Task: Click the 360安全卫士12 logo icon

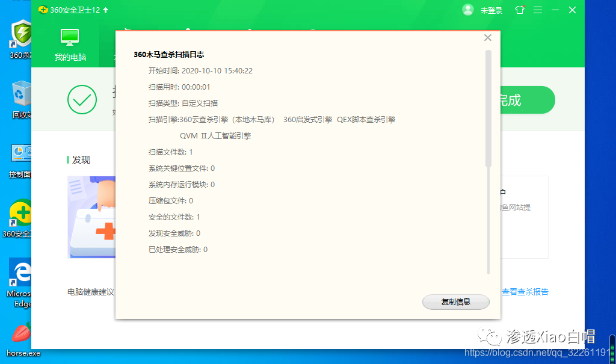Action: click(43, 10)
